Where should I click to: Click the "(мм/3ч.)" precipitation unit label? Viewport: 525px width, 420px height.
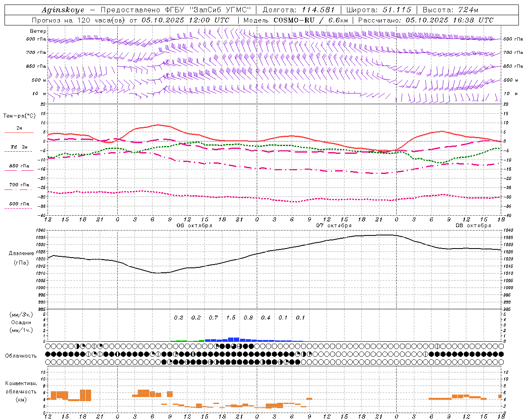point(21,315)
